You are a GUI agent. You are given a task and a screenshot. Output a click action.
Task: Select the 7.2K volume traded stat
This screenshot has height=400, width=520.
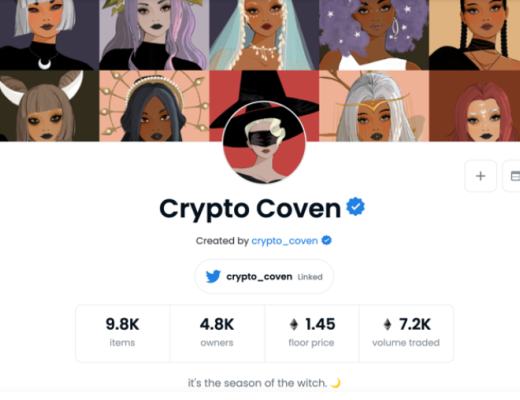tap(406, 333)
